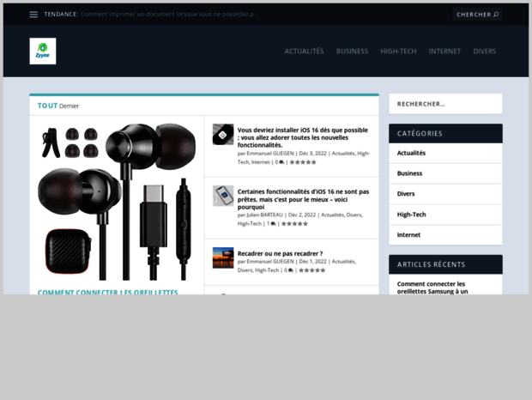
Task: Click author Emmanuel GUEGEN on Recadrer article
Action: coord(270,261)
